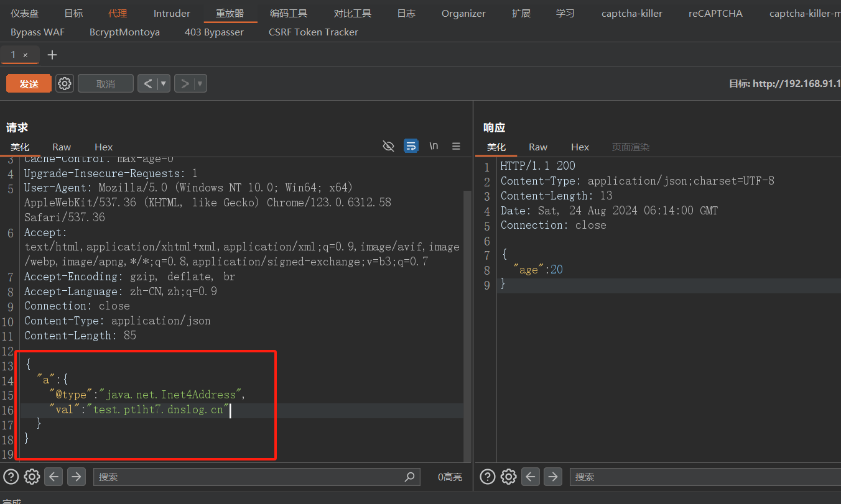Open the captcha-killer extension tab
This screenshot has height=504, width=841.
point(632,13)
